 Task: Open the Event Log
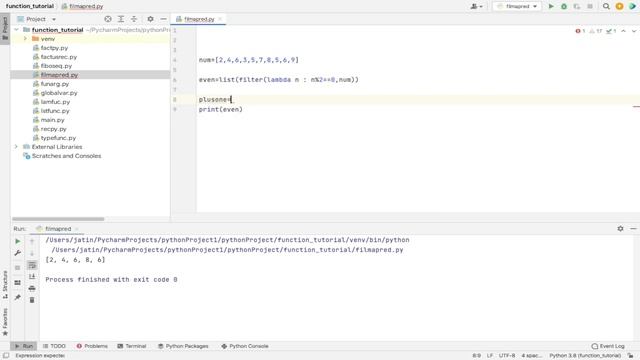[608, 346]
